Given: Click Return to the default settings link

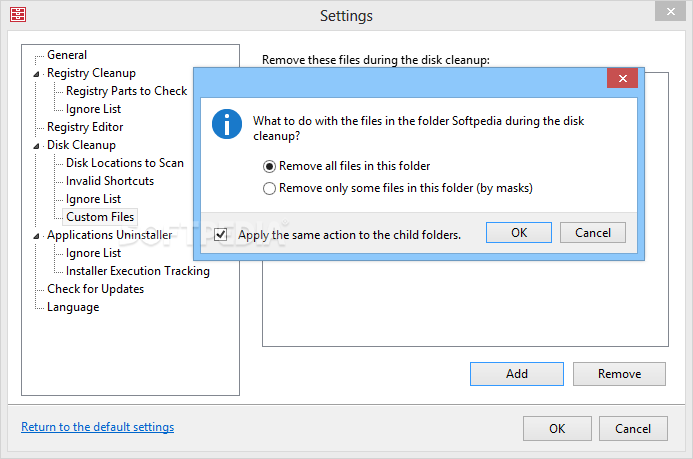Looking at the screenshot, I should [98, 427].
